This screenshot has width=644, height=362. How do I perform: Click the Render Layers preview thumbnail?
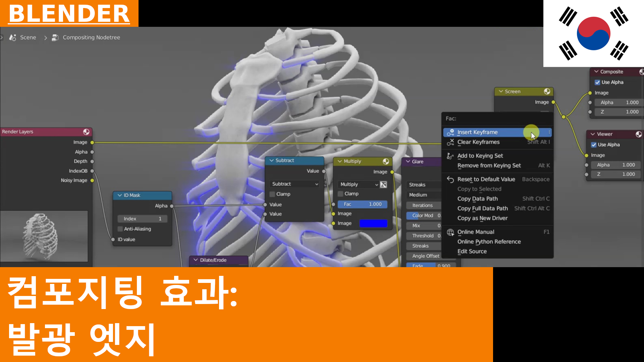[44, 236]
